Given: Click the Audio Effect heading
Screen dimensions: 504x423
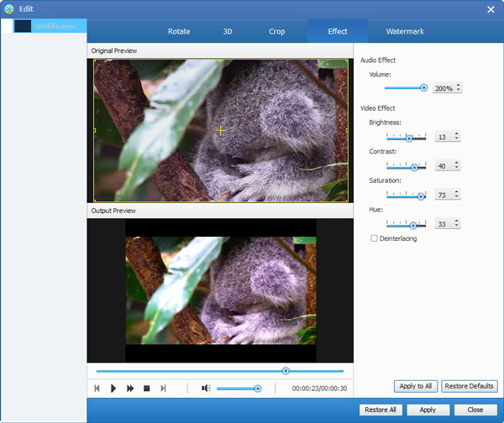Looking at the screenshot, I should point(378,60).
